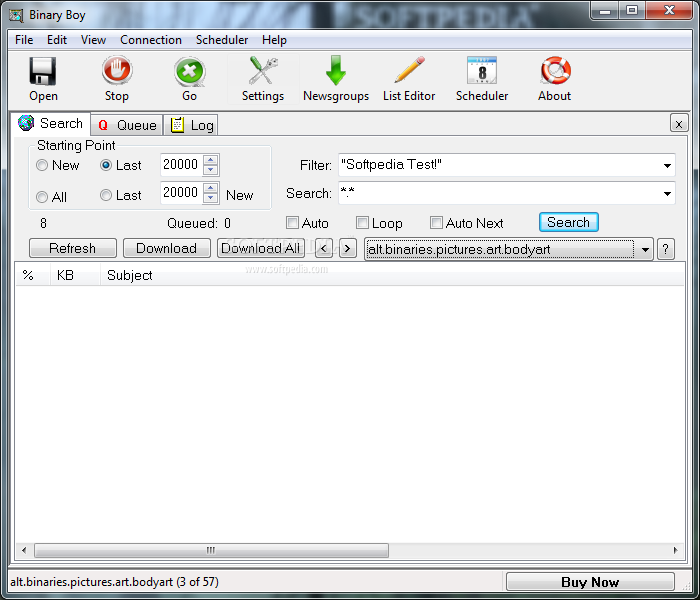
Task: Click the Binary Boy title bar icon
Action: click(17, 15)
